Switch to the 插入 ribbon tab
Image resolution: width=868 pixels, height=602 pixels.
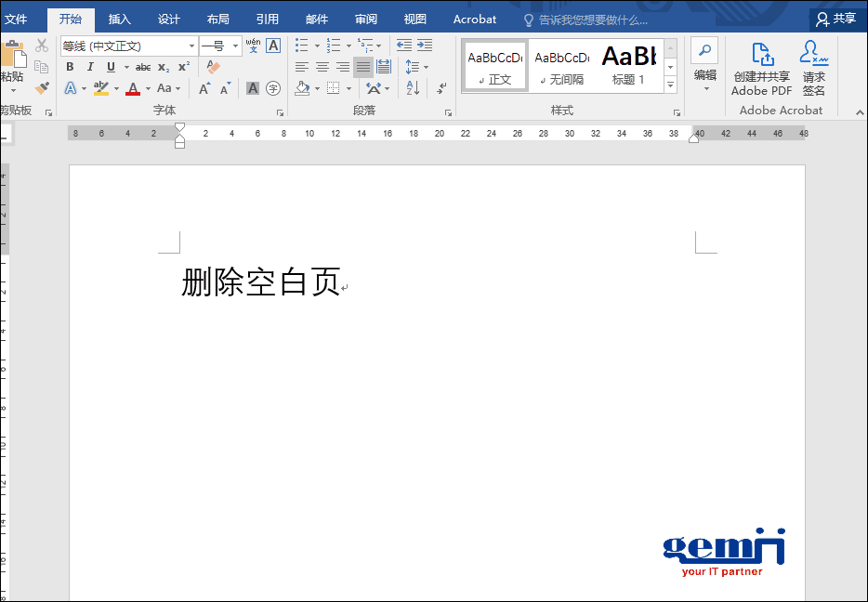pyautogui.click(x=120, y=19)
